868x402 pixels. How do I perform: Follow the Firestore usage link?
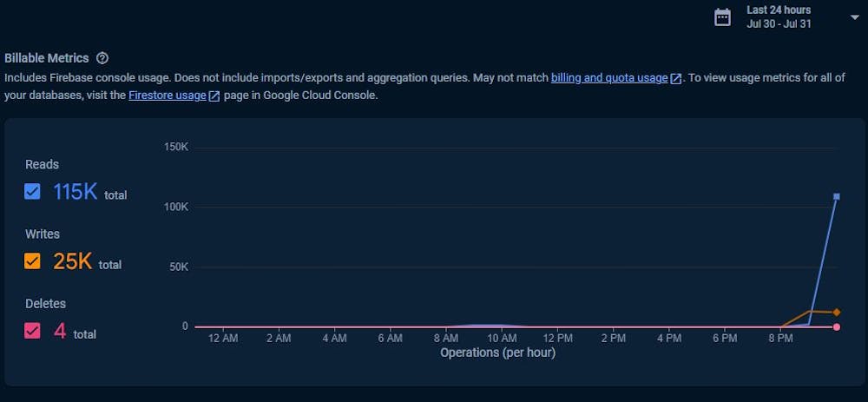click(x=168, y=96)
